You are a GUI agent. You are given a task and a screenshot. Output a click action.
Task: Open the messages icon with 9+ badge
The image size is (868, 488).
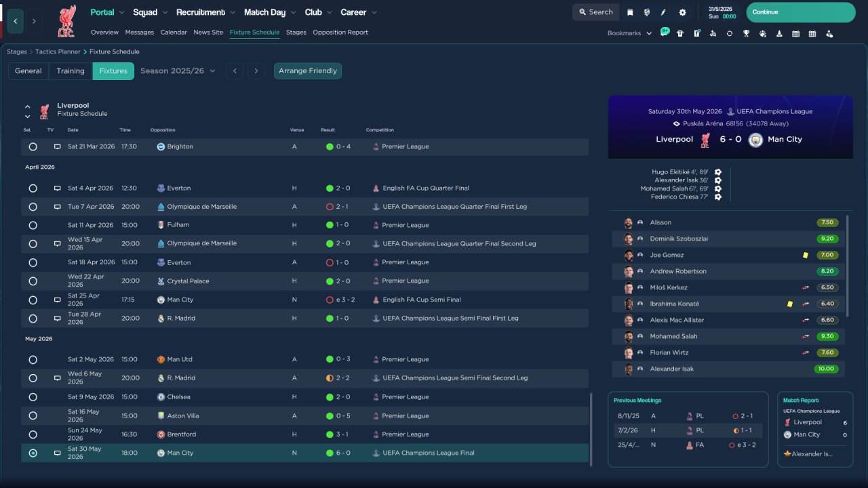(665, 33)
